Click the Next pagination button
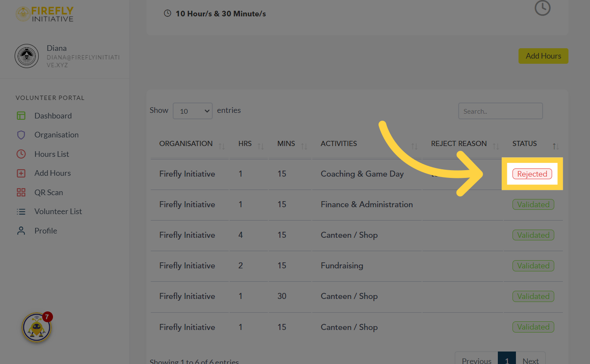590x364 pixels. point(531,361)
